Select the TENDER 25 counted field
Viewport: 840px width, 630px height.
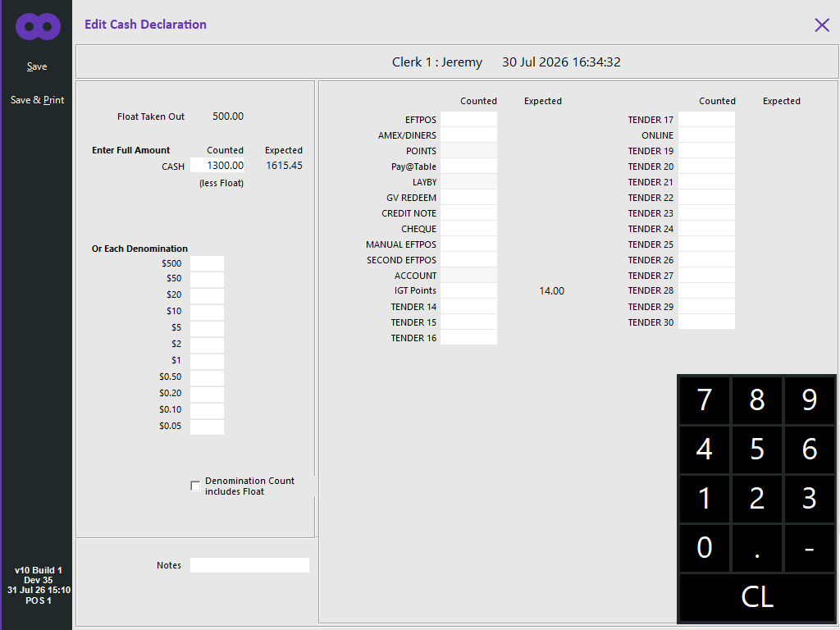(706, 244)
